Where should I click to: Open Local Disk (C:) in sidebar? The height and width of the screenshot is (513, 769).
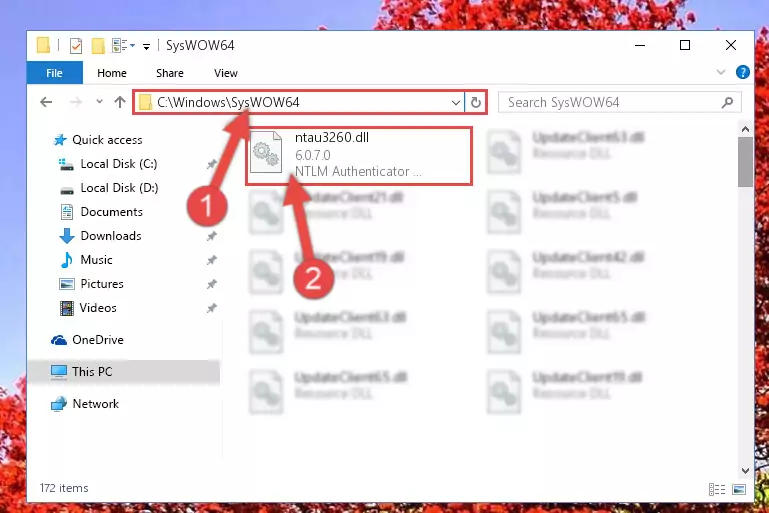tap(119, 164)
